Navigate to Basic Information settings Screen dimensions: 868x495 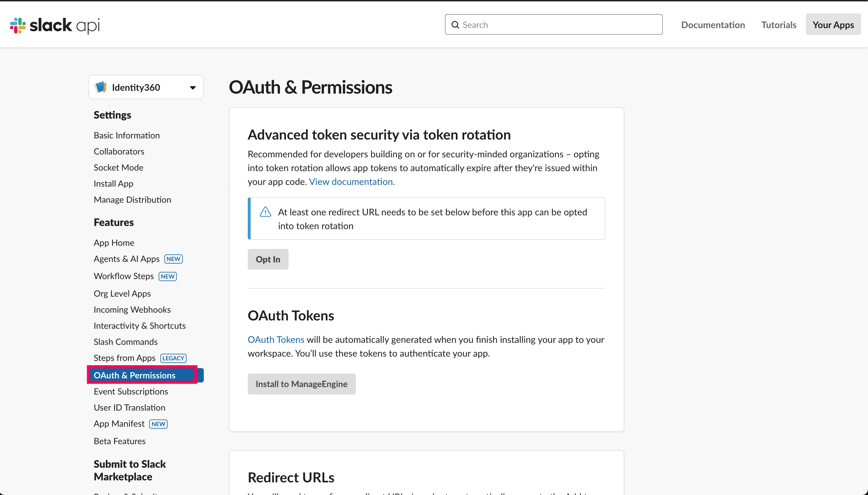coord(126,135)
